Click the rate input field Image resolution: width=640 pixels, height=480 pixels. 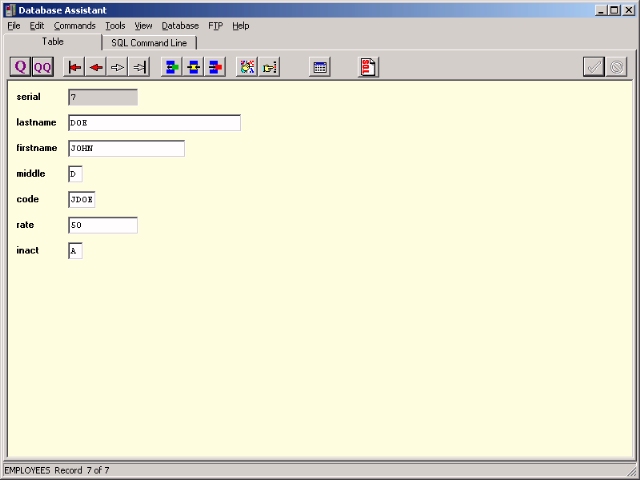click(102, 225)
